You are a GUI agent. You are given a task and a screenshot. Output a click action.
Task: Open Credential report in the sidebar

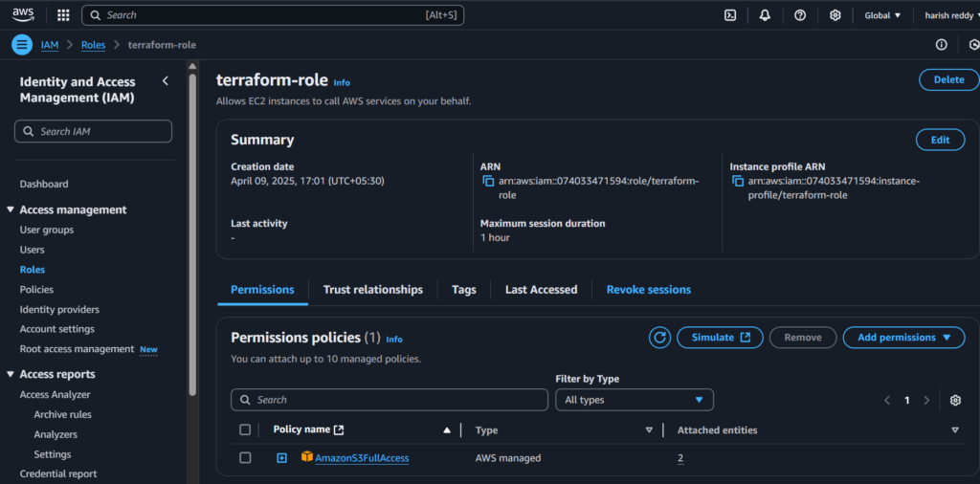(x=58, y=474)
